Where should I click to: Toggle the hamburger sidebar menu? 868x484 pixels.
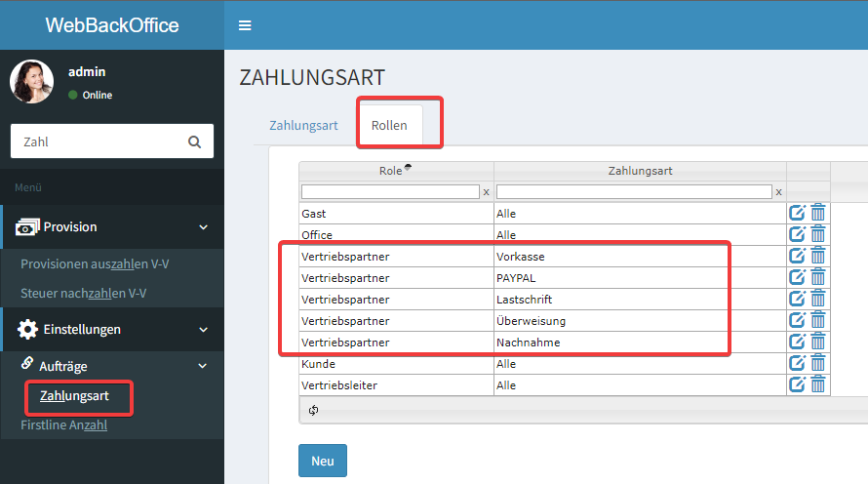[245, 25]
